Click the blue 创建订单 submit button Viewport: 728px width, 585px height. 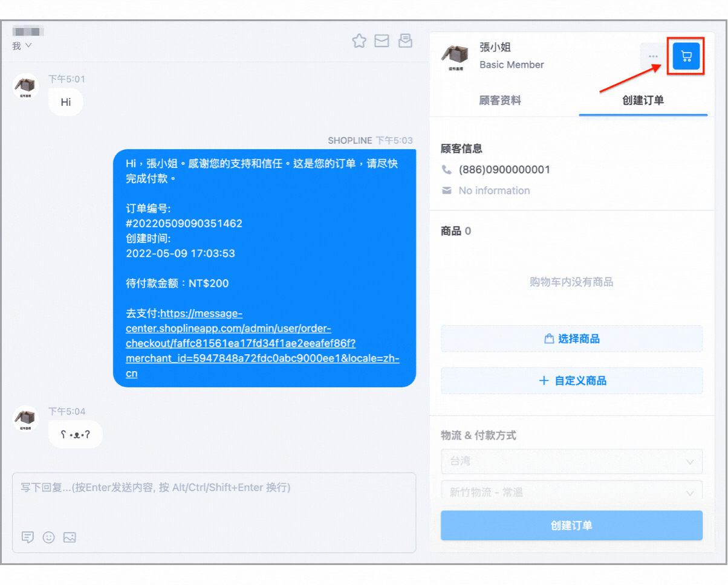571,525
